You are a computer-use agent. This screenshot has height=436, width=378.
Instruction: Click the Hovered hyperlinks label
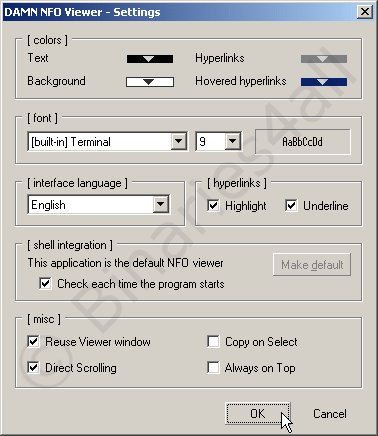[x=241, y=81]
